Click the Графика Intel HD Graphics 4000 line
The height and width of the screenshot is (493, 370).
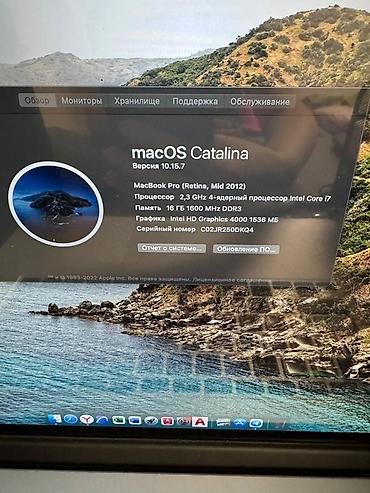(207, 219)
